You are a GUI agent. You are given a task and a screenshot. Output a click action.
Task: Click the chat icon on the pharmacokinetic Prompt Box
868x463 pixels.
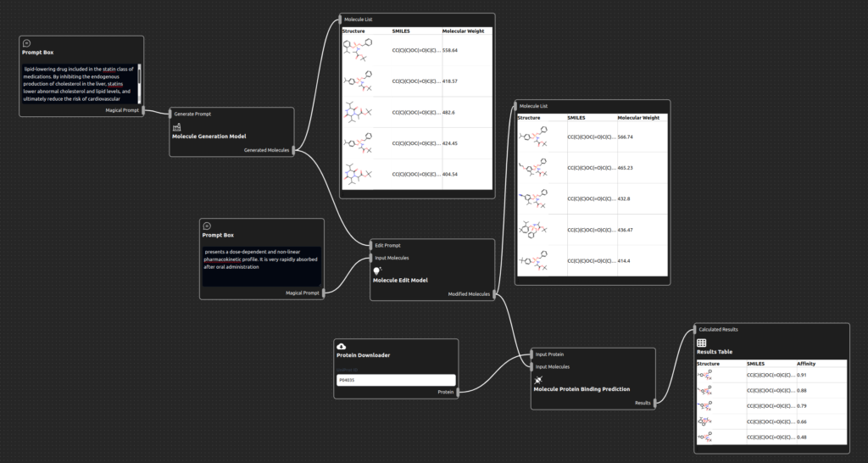point(207,226)
